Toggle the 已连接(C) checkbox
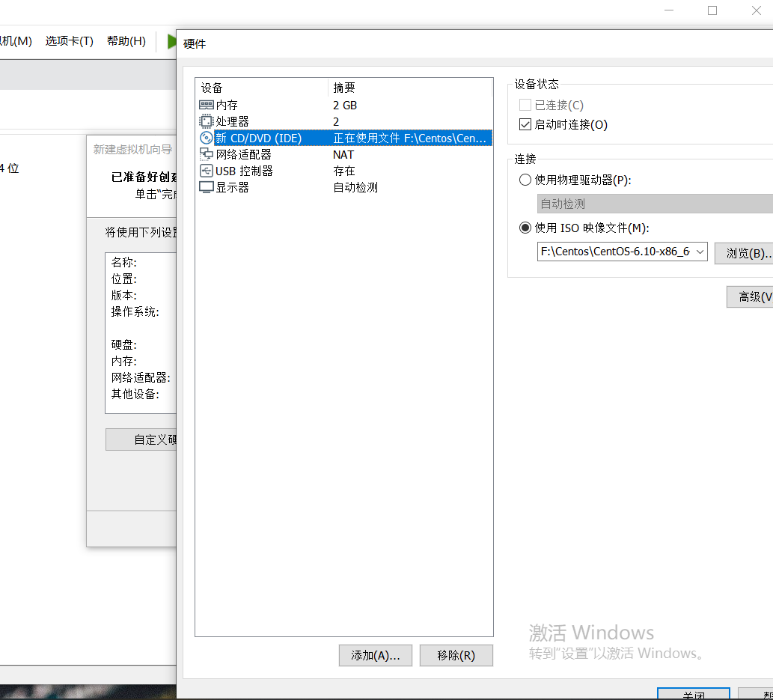The width and height of the screenshot is (773, 700). click(x=525, y=105)
